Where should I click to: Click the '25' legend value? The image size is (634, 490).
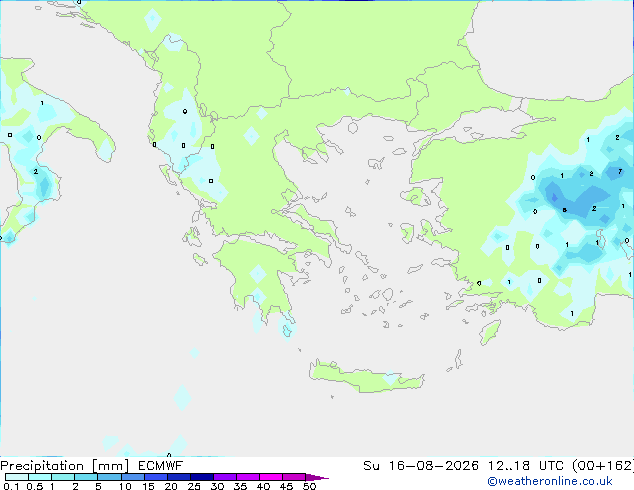click(194, 486)
